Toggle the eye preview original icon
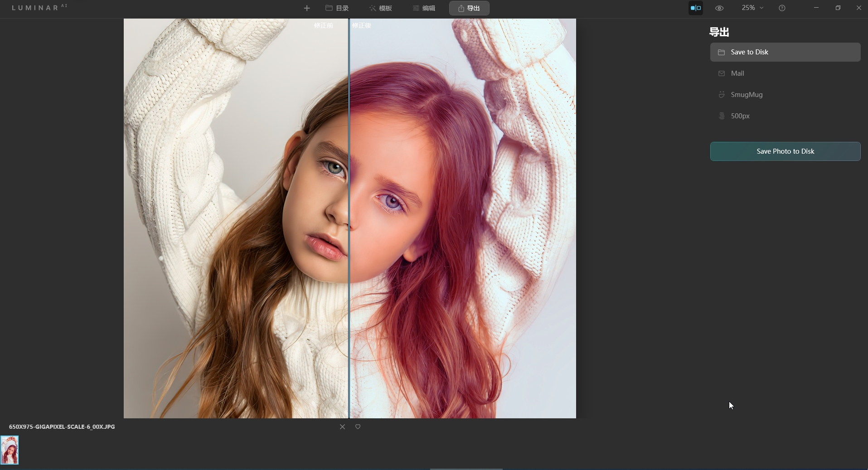Image resolution: width=868 pixels, height=470 pixels. [x=719, y=8]
